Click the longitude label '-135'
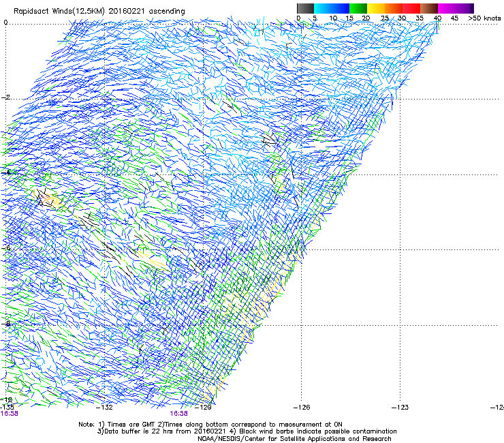The image size is (504, 443). pyautogui.click(x=7, y=407)
